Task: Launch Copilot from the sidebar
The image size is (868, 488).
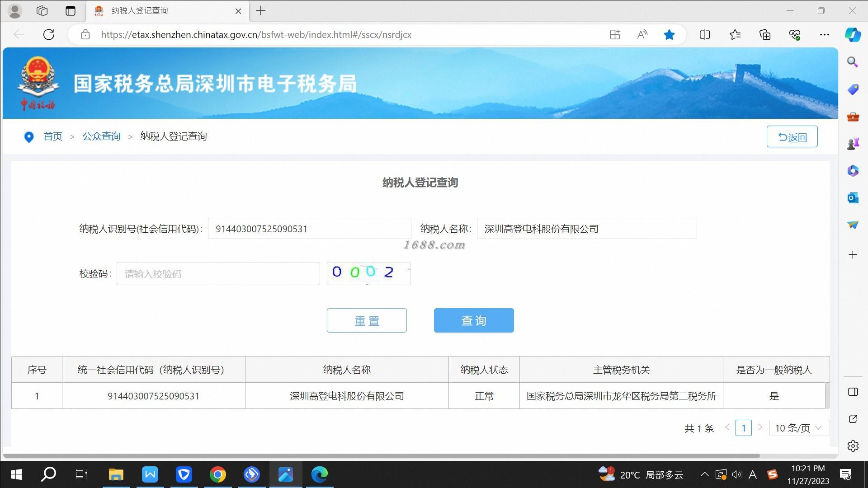Action: point(853,35)
